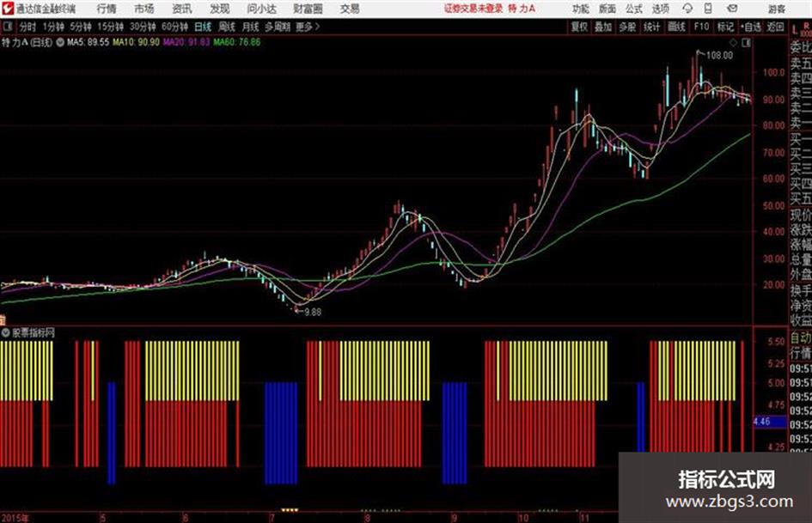Select the 日线 daily period tab

pyautogui.click(x=203, y=27)
